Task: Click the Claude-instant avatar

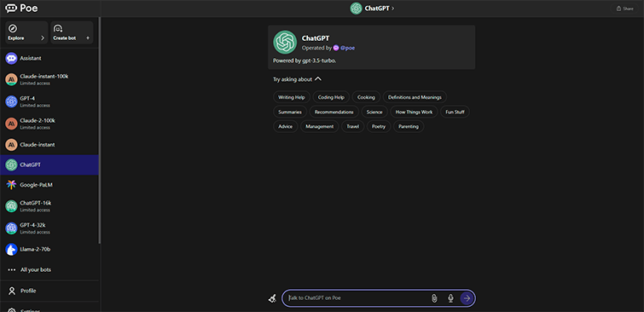Action: coord(11,145)
